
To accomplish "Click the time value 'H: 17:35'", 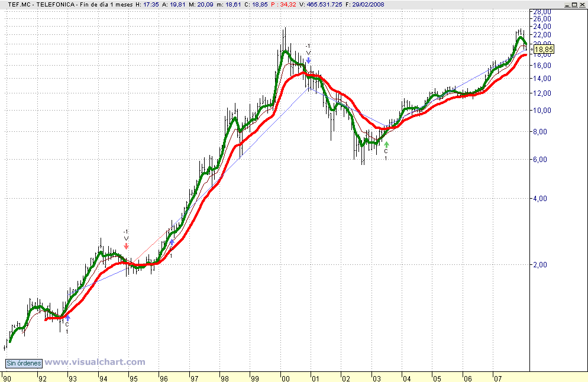I will pos(147,5).
